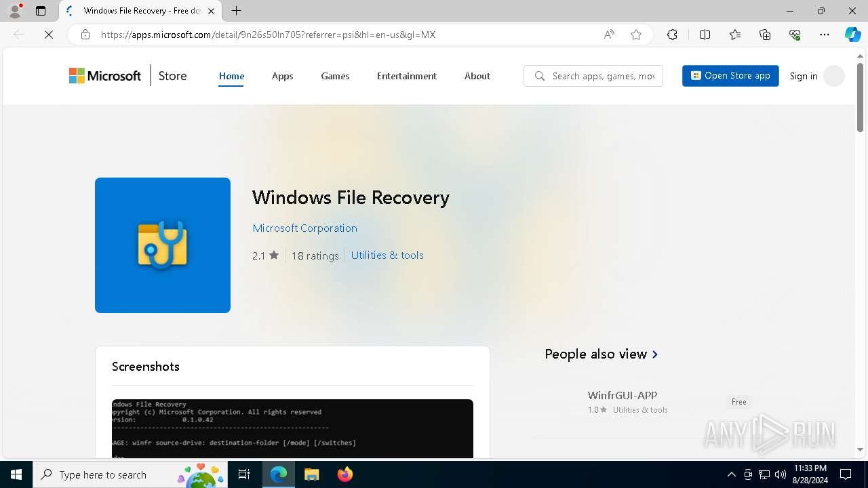Open File Explorer from taskbar
The height and width of the screenshot is (488, 868).
[x=311, y=474]
